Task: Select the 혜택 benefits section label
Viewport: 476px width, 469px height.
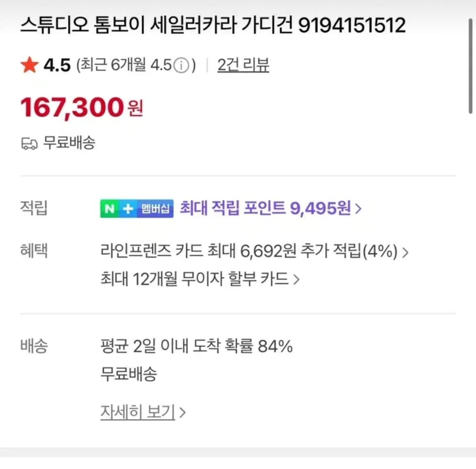Action: (x=33, y=251)
